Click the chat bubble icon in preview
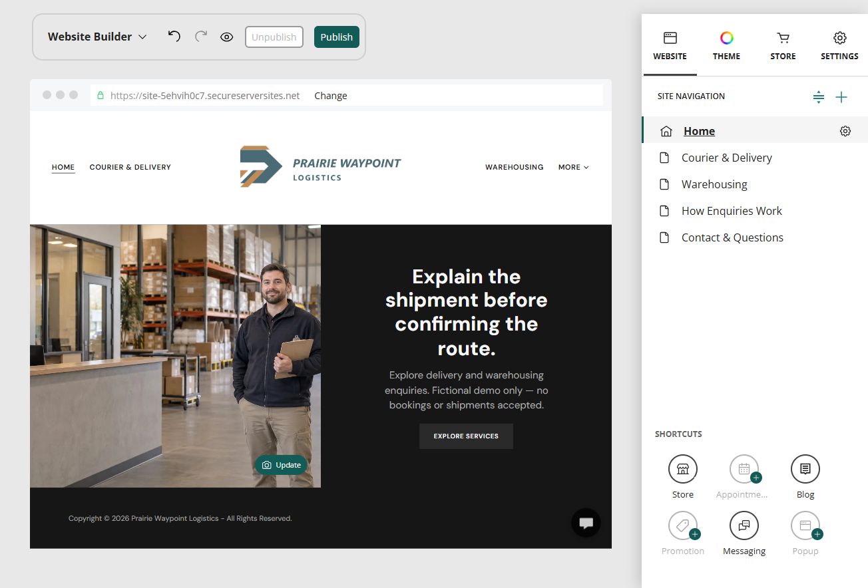Screen dimensions: 868x588 click(x=586, y=523)
